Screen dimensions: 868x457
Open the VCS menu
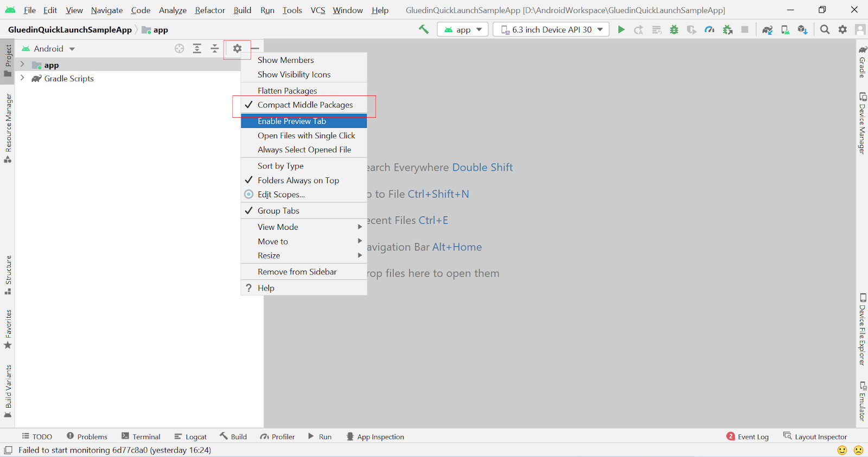318,10
